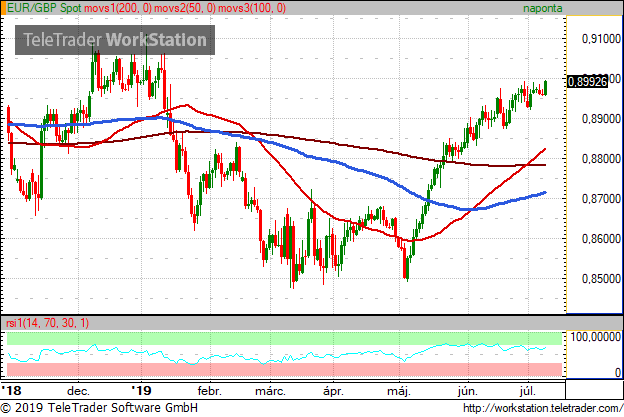Click the naponta interval label
624x417 pixels.
(542, 8)
